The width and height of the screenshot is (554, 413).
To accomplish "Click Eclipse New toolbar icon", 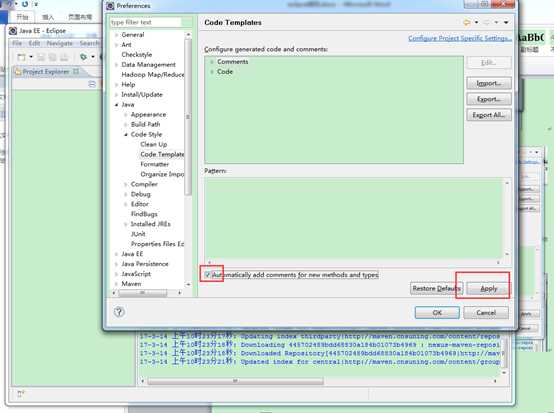I will 22,57.
